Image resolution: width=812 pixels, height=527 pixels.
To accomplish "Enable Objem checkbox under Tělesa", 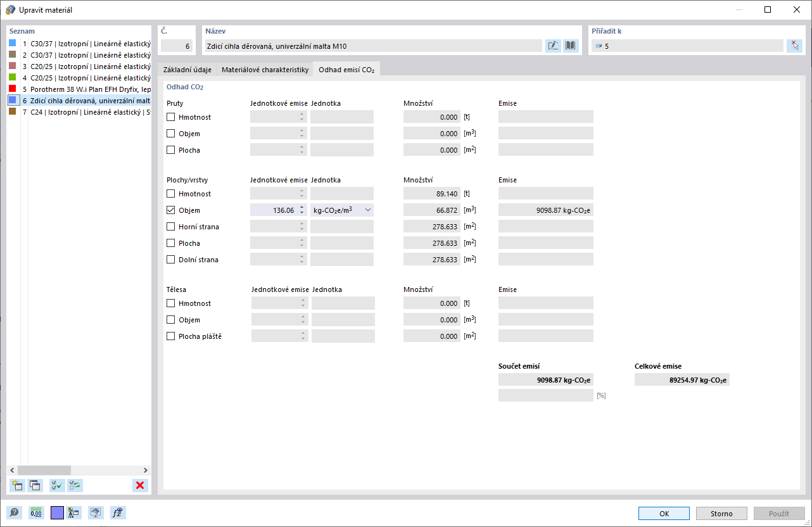I will coord(170,320).
